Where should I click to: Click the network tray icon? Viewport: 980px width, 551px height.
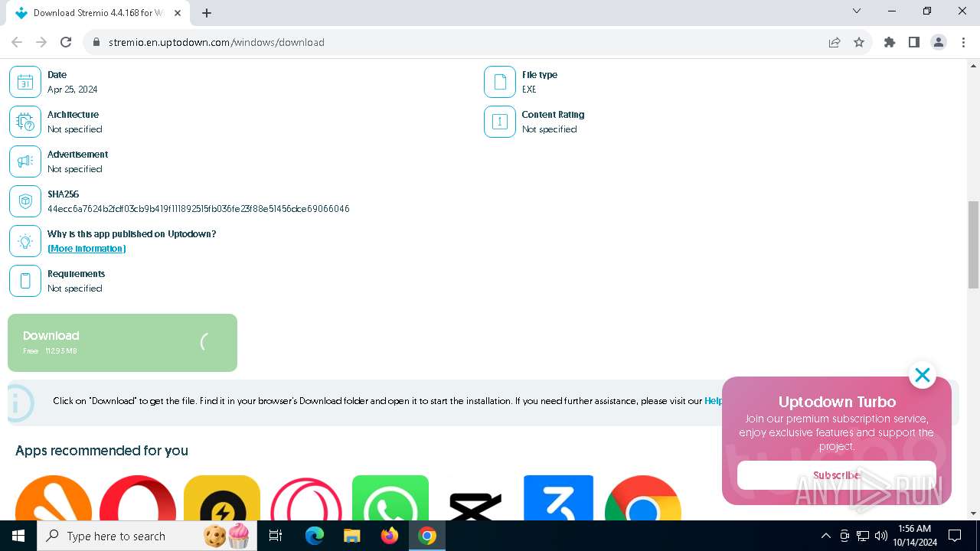point(863,536)
